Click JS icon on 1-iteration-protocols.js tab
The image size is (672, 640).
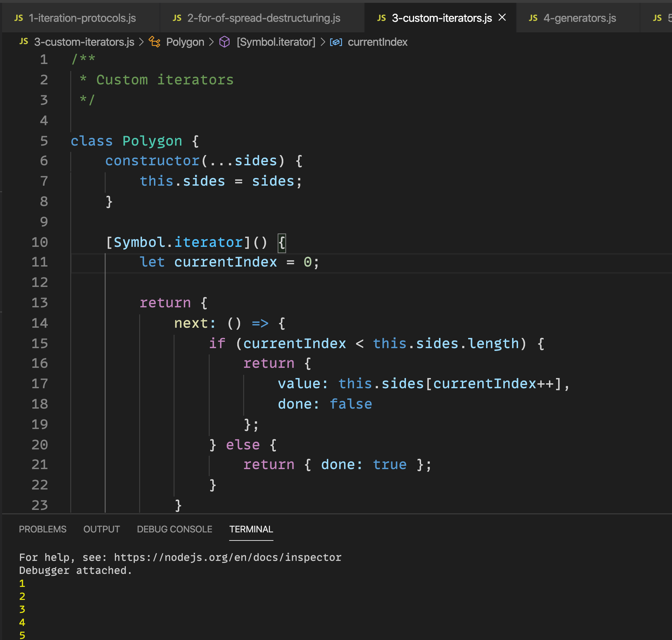[19, 18]
